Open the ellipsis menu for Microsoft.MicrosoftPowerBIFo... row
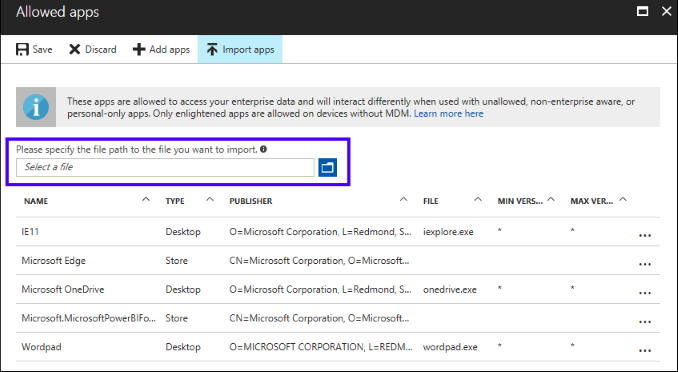 [x=645, y=322]
